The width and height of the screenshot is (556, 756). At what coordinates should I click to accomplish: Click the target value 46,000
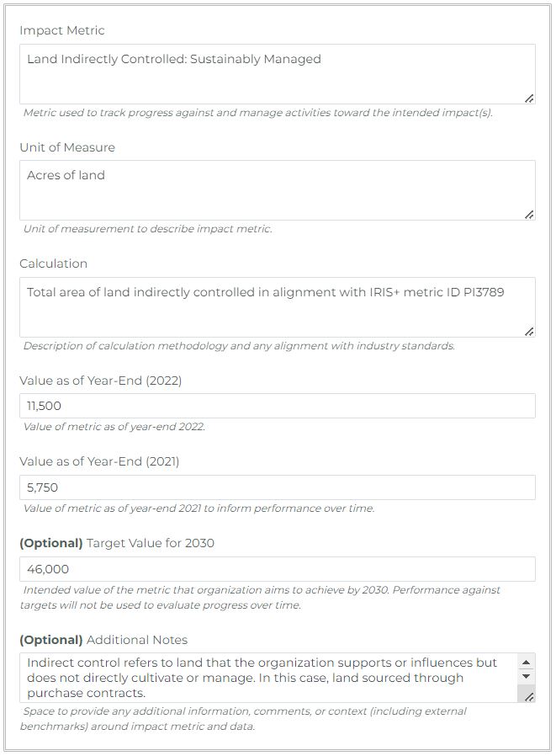[41, 570]
